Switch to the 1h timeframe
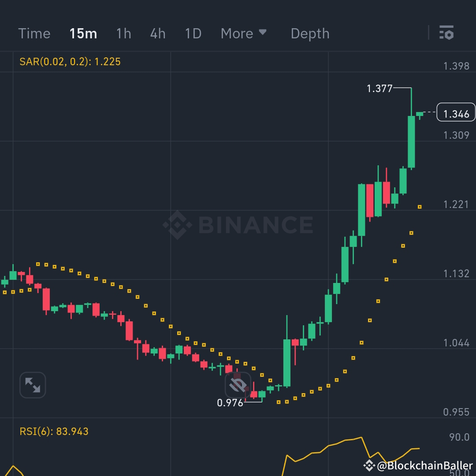Screen dimensions: 476x476 [123, 33]
